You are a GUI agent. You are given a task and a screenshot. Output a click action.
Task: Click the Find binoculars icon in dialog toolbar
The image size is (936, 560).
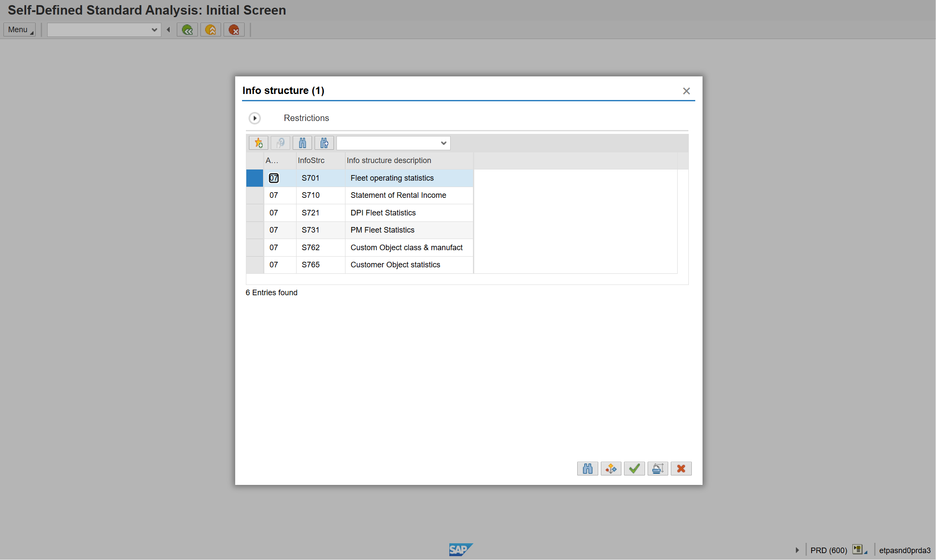(x=303, y=143)
